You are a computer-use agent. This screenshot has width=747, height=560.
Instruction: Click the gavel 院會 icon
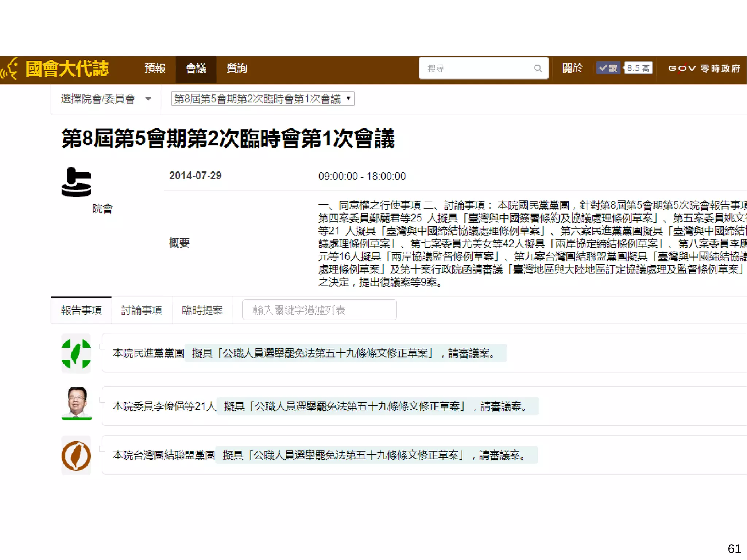(76, 182)
